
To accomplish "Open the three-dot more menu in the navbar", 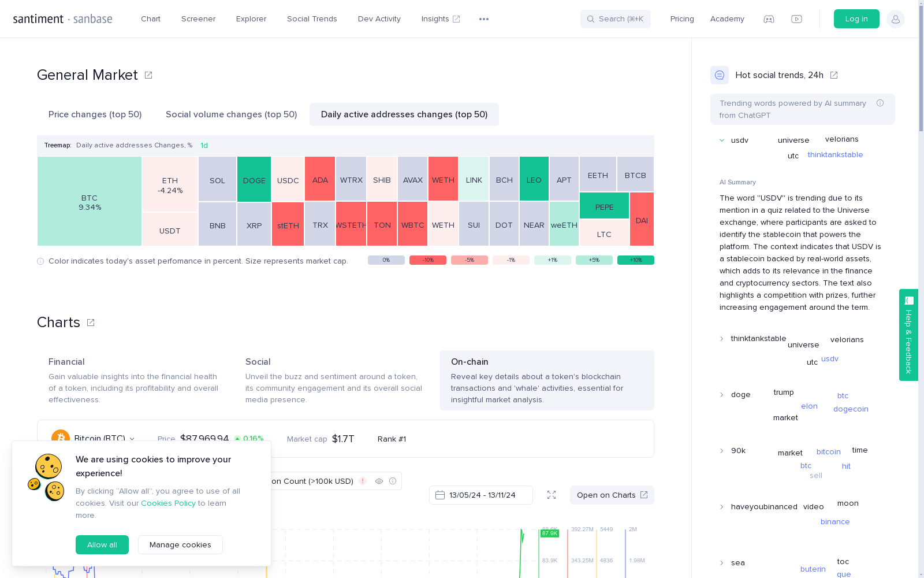I will coord(484,19).
